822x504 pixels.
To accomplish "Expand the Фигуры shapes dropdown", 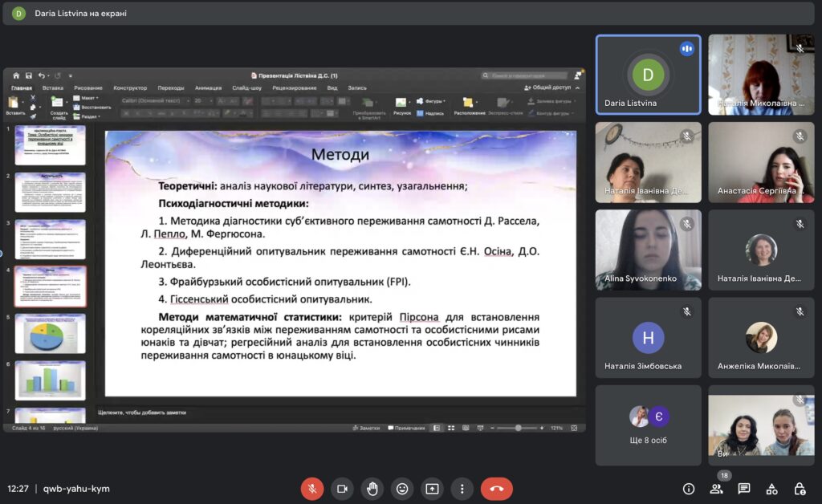I will (435, 102).
